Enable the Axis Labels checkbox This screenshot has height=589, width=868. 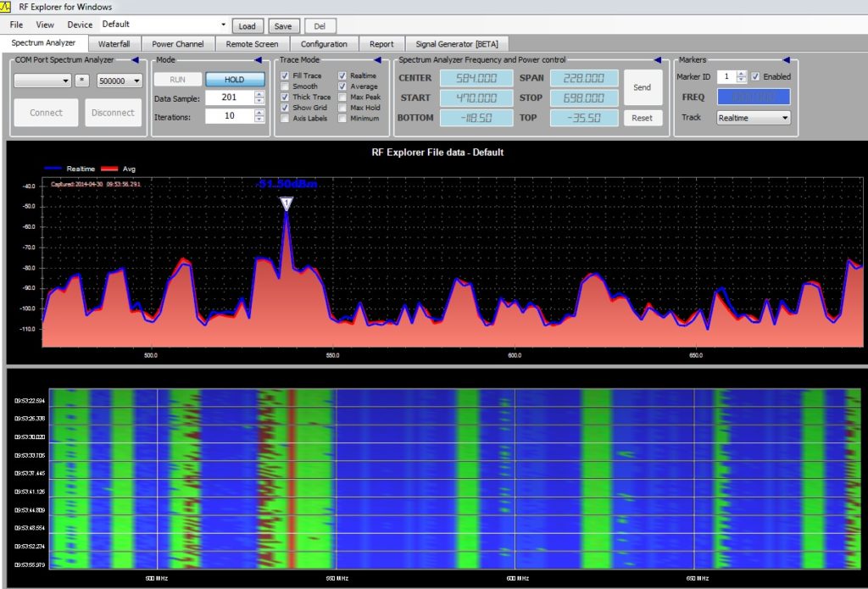tap(285, 119)
